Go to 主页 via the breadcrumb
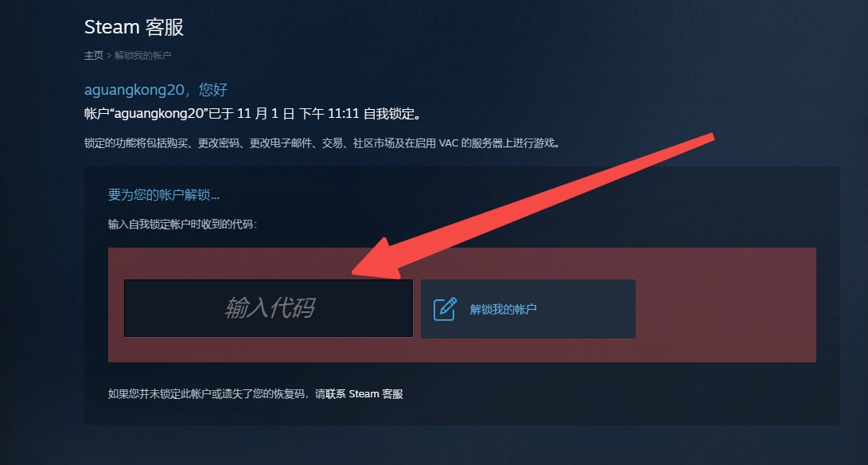This screenshot has width=868, height=465. click(94, 56)
